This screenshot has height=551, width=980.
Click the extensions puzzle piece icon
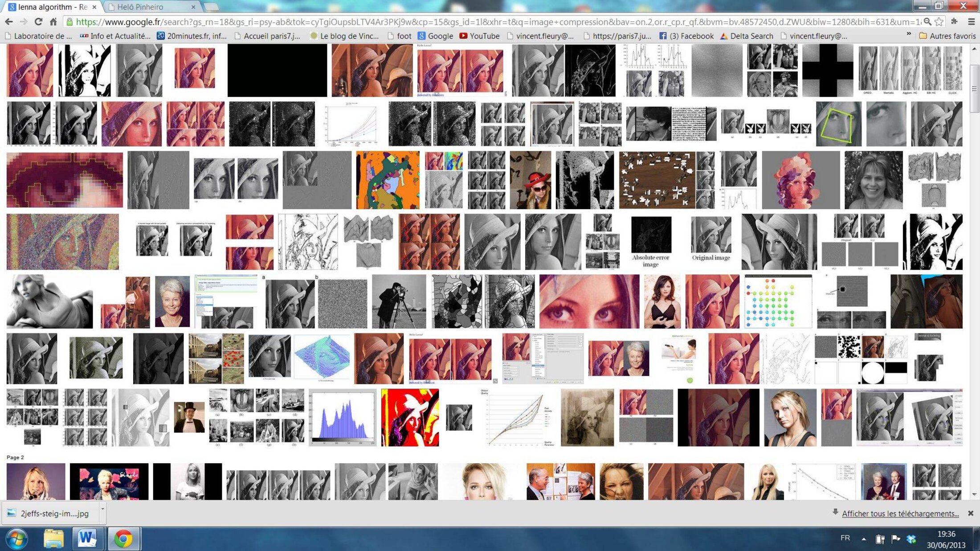[954, 21]
